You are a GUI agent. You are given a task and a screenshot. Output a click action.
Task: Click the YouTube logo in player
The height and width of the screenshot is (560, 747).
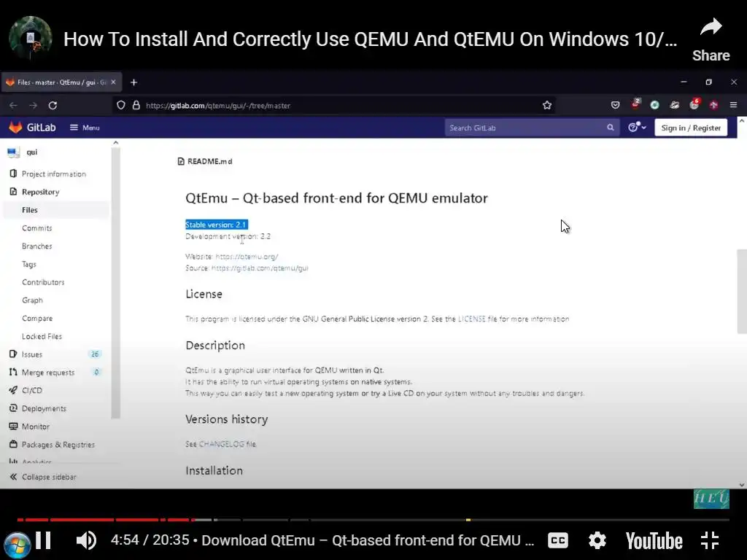654,541
